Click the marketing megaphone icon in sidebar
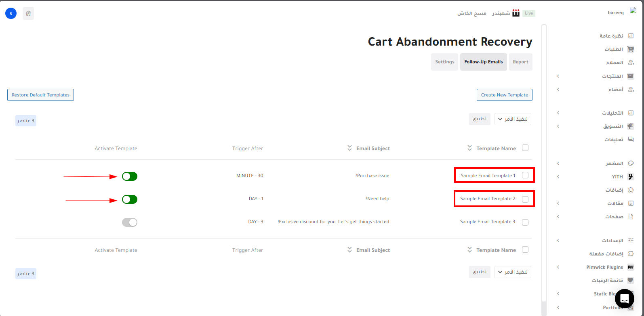The width and height of the screenshot is (644, 316). coord(630,126)
